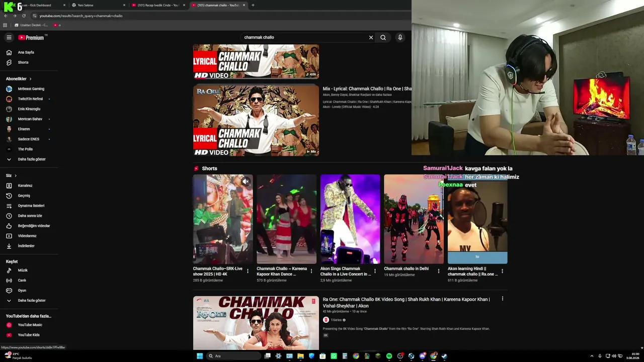Play the Lyrical Chammak Challo Mix thumbnail

pos(256,121)
